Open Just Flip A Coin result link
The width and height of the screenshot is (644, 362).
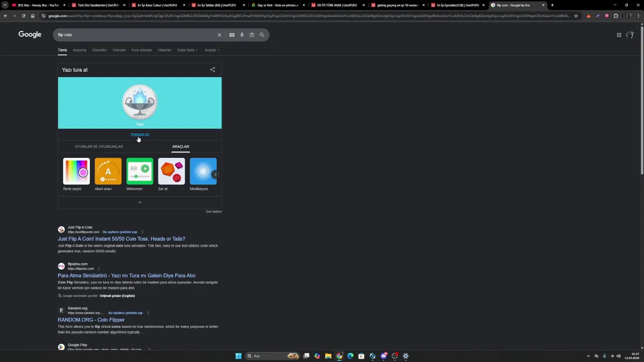click(121, 239)
